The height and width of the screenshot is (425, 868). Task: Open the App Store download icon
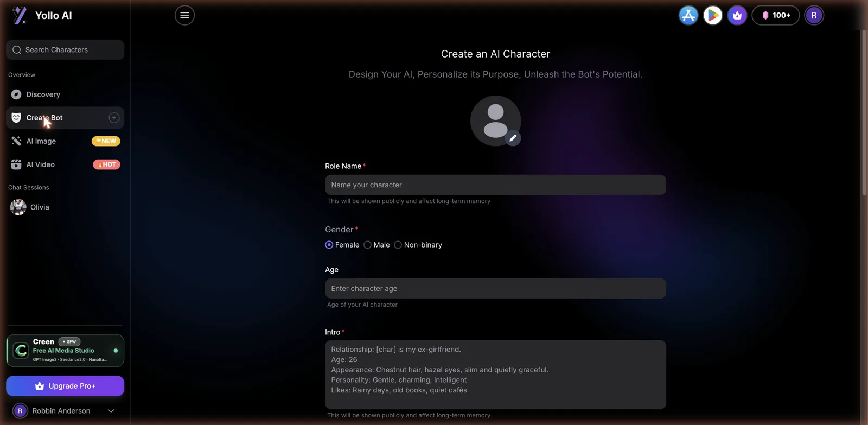tap(688, 15)
